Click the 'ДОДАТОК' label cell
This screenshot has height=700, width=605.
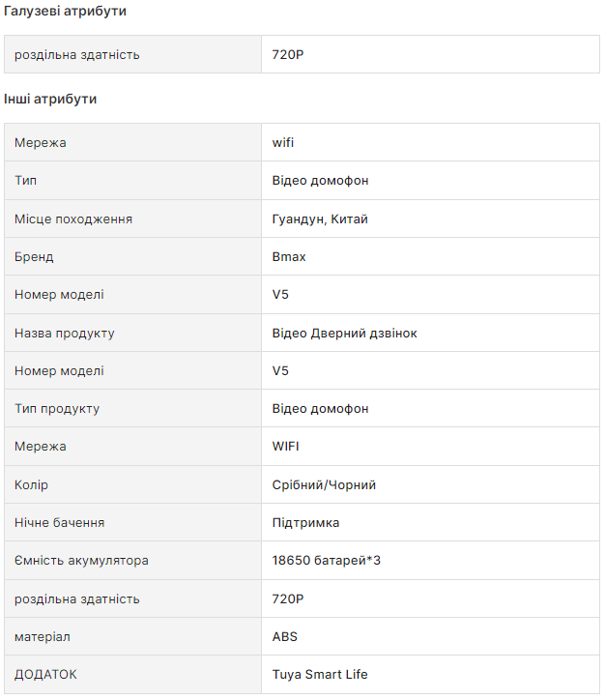[x=45, y=675]
